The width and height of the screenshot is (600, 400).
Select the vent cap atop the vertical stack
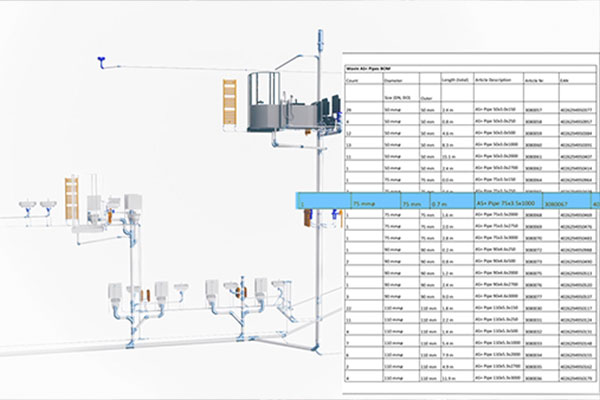click(320, 36)
